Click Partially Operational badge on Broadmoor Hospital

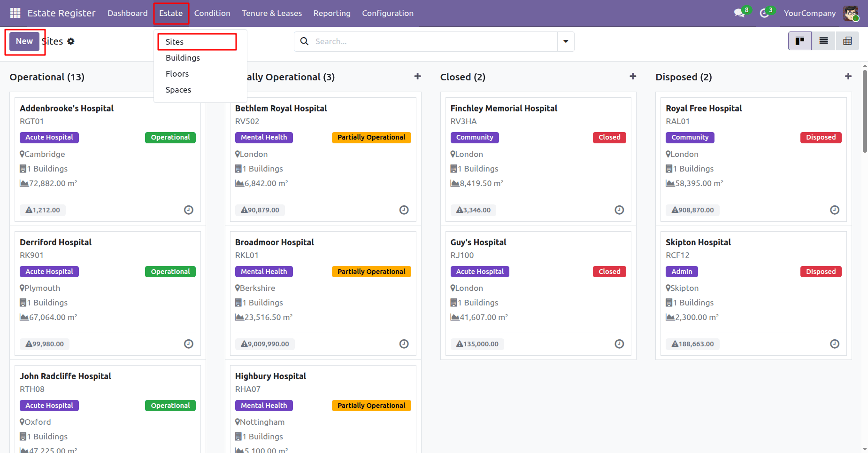click(x=371, y=272)
